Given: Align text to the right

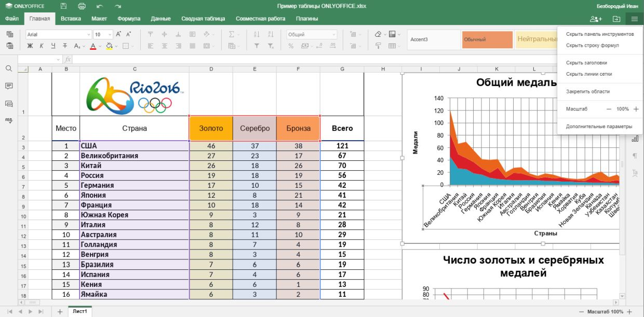Looking at the screenshot, I should [x=178, y=46].
